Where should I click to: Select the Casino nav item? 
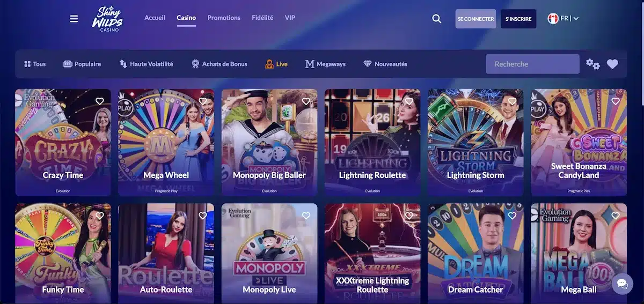pyautogui.click(x=186, y=18)
